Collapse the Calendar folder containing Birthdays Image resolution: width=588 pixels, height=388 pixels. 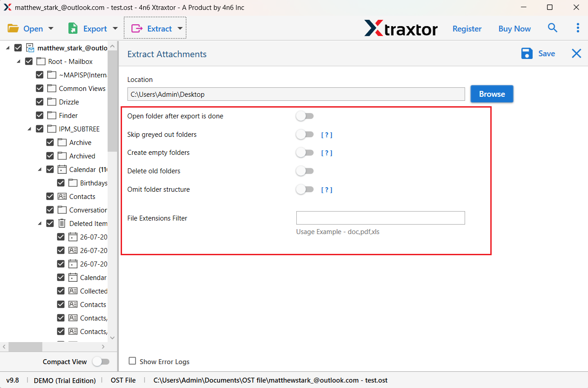pos(40,169)
